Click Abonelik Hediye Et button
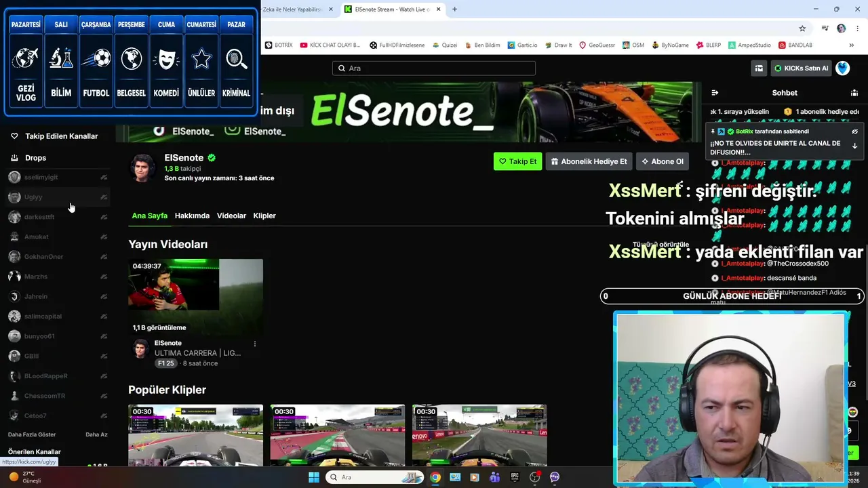The height and width of the screenshot is (488, 868). pyautogui.click(x=588, y=161)
